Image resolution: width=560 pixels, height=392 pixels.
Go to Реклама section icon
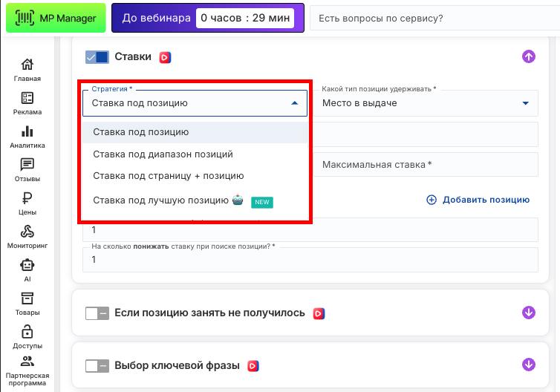tap(27, 103)
